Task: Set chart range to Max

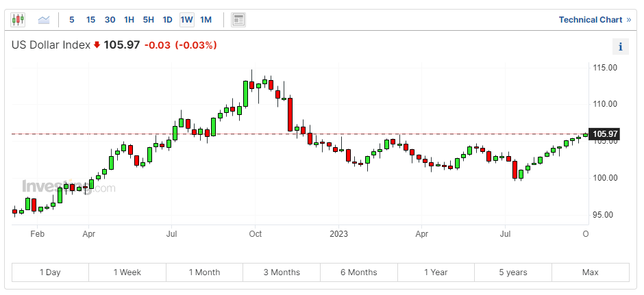Action: [x=590, y=272]
